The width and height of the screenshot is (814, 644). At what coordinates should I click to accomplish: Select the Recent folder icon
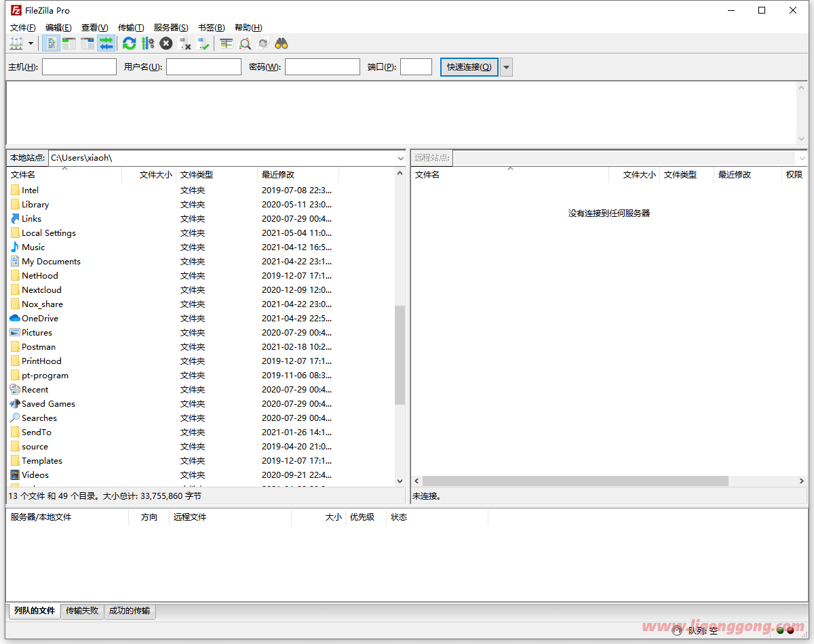click(x=15, y=389)
